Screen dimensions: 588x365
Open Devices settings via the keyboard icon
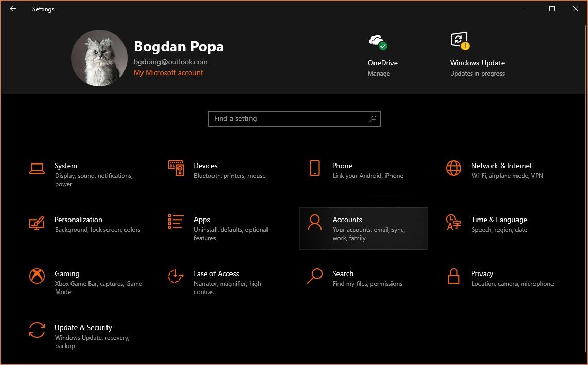(x=175, y=168)
